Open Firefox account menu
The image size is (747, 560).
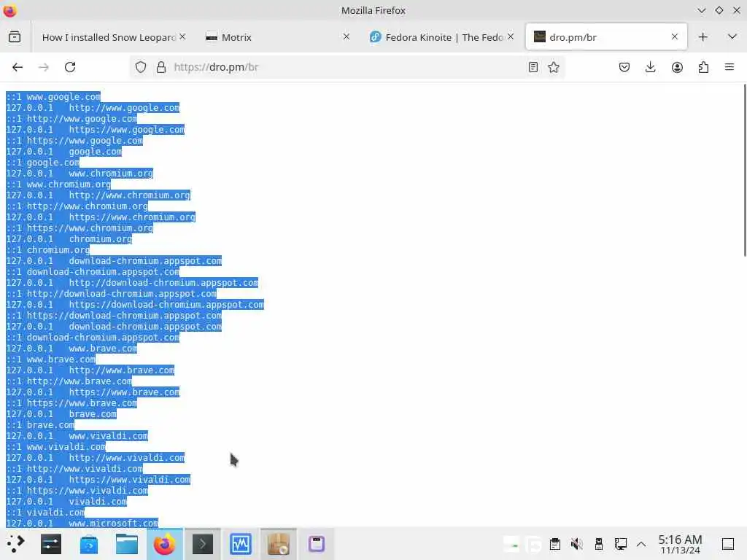pos(677,67)
